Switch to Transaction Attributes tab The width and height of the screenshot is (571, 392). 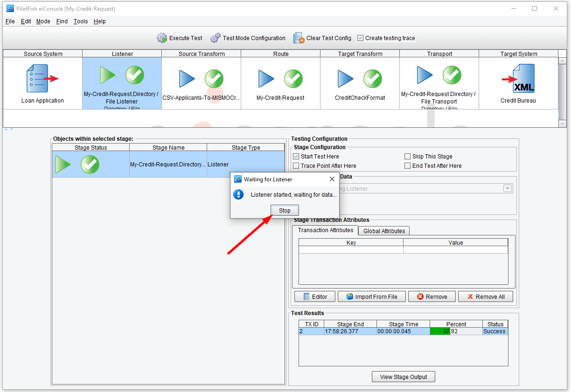pyautogui.click(x=326, y=230)
